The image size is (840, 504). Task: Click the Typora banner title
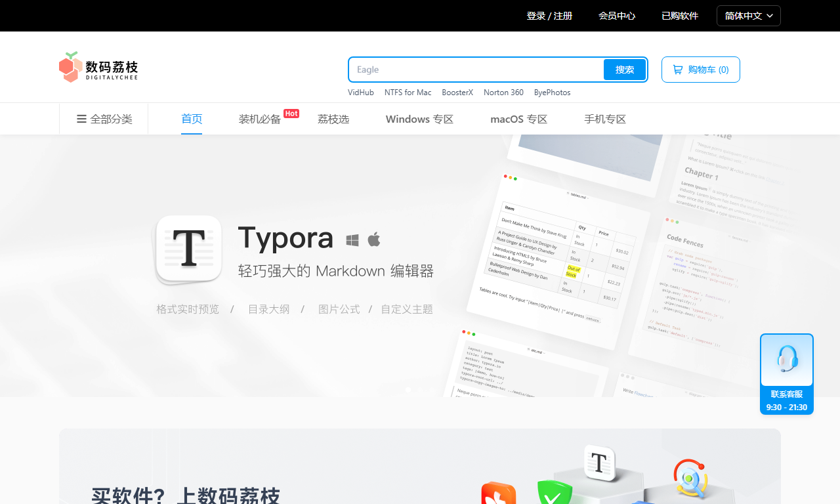[285, 238]
